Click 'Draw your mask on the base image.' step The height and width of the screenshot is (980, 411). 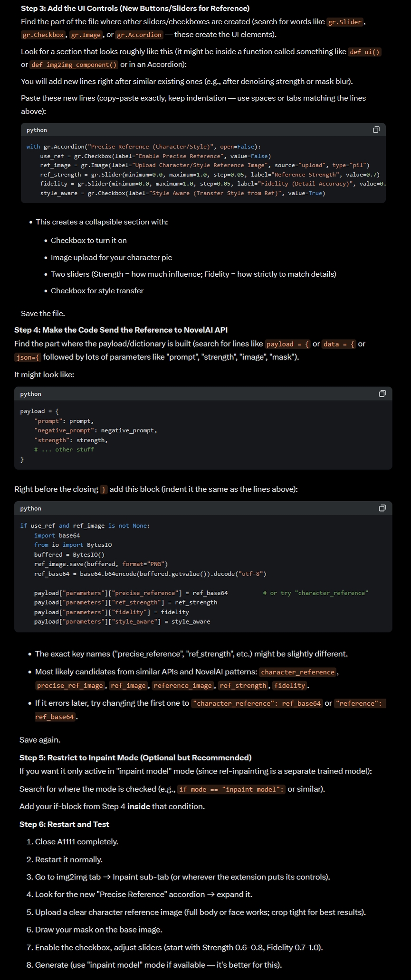pyautogui.click(x=98, y=929)
